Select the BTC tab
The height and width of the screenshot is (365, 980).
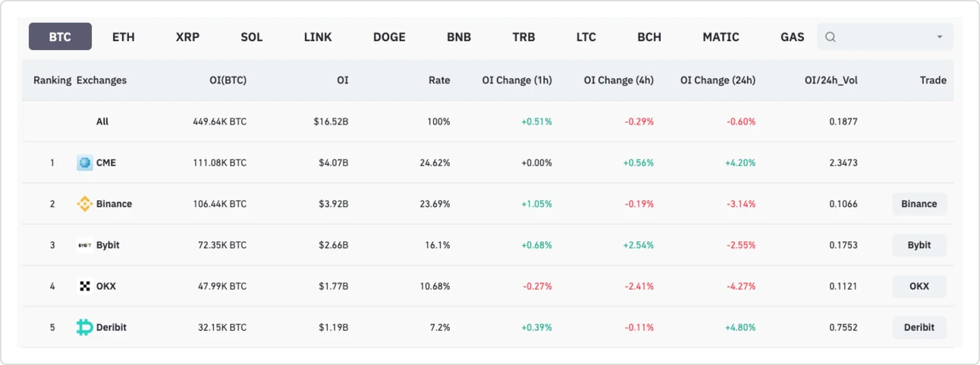(x=60, y=36)
